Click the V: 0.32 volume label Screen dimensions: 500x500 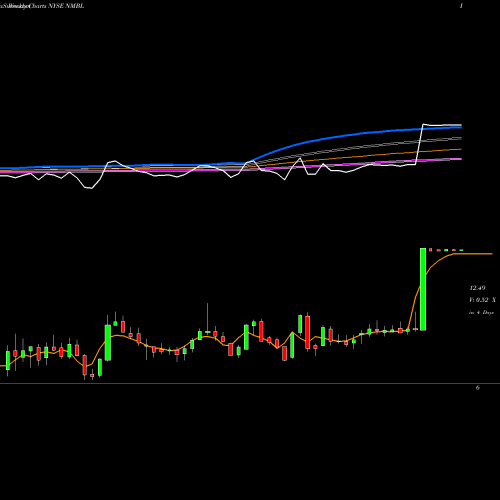483,300
